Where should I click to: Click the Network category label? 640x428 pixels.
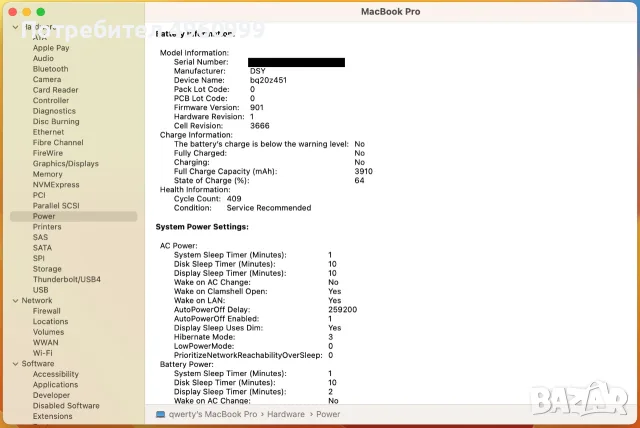click(x=37, y=301)
